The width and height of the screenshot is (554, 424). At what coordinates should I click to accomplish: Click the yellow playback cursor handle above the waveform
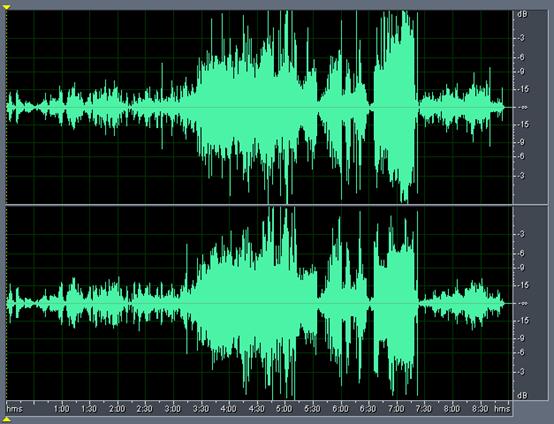coord(7,7)
